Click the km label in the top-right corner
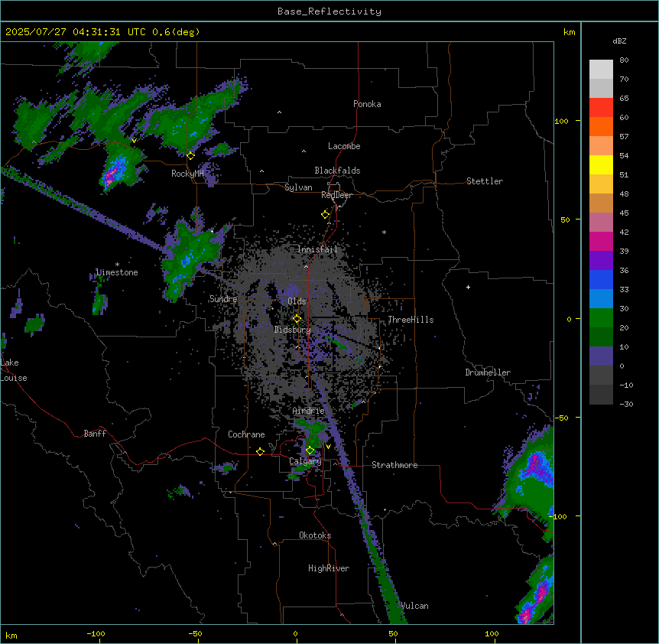This screenshot has height=644, width=659. tap(570, 32)
